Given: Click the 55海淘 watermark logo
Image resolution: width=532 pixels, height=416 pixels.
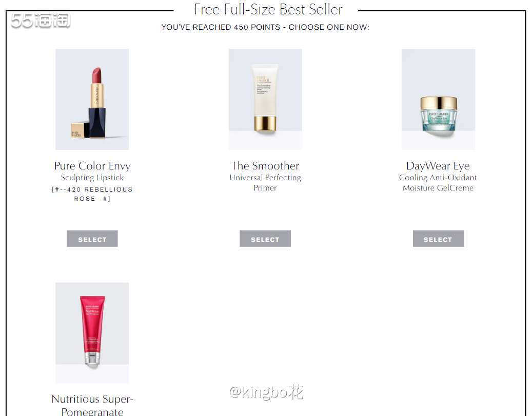Looking at the screenshot, I should click(41, 21).
